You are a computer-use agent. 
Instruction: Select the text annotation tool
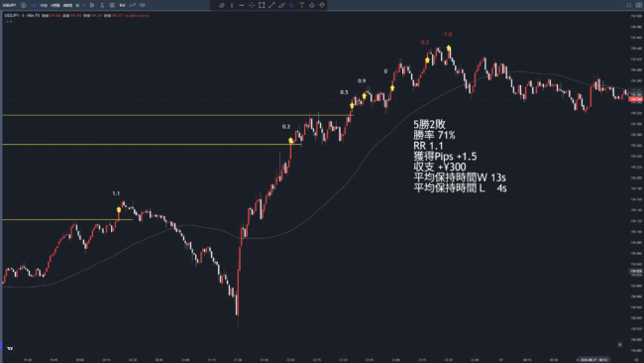click(x=302, y=5)
